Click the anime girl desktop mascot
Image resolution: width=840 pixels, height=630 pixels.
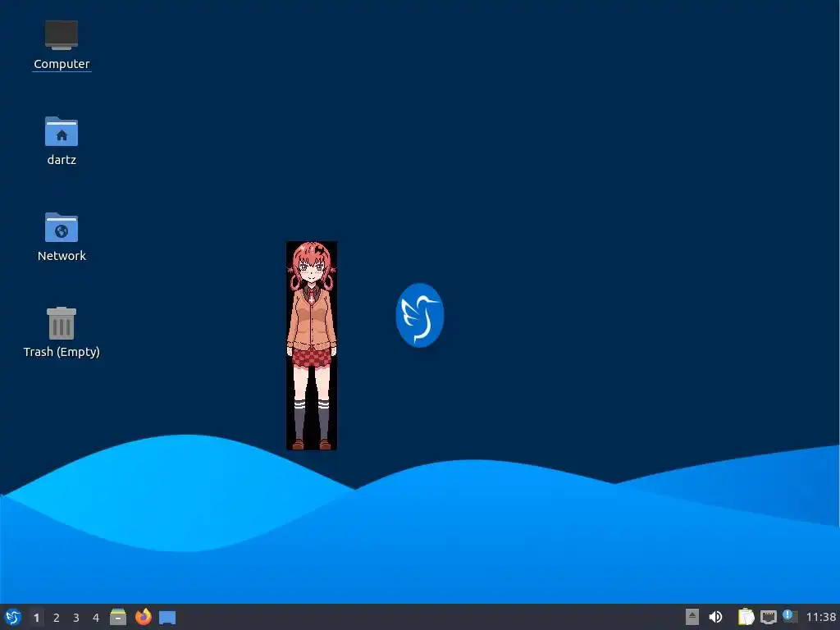click(311, 345)
